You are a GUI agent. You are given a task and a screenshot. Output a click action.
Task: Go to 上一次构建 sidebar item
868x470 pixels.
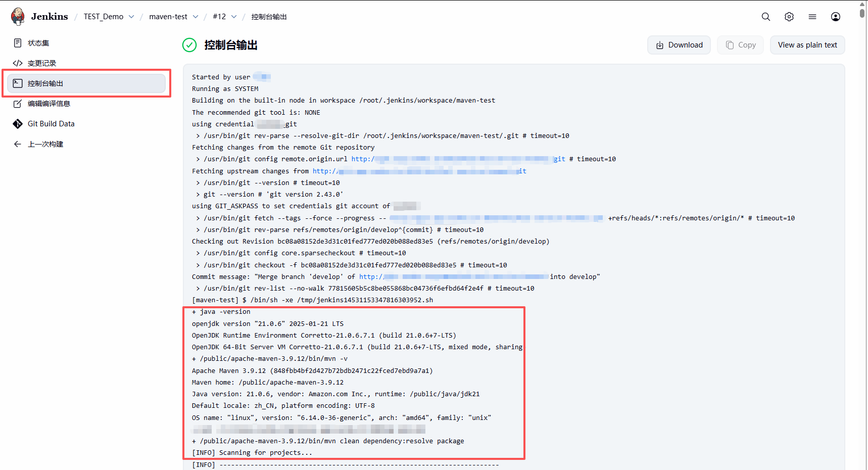86,144
